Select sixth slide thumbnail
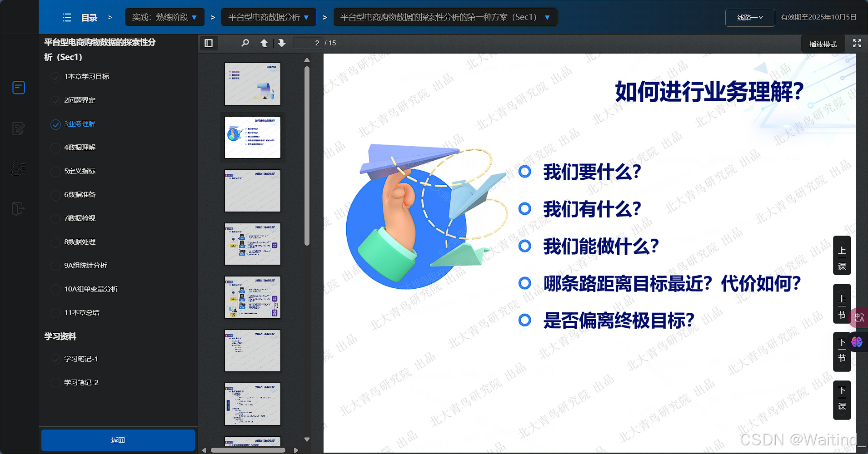 click(253, 350)
